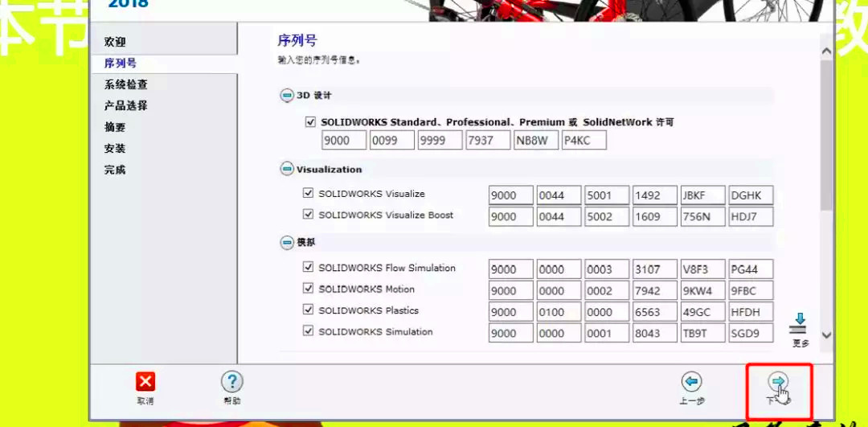The height and width of the screenshot is (427, 868).
Task: Click the Simulation field containing 0001
Action: click(x=608, y=333)
